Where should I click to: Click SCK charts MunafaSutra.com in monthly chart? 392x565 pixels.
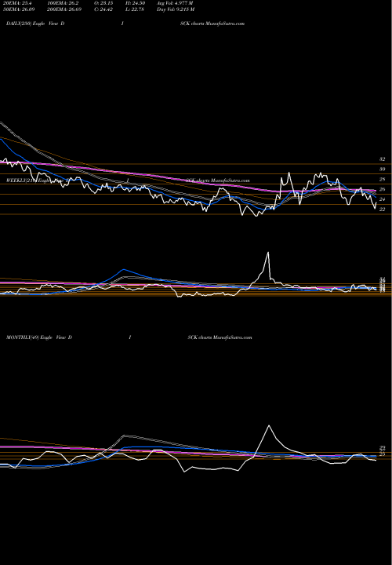[220, 337]
